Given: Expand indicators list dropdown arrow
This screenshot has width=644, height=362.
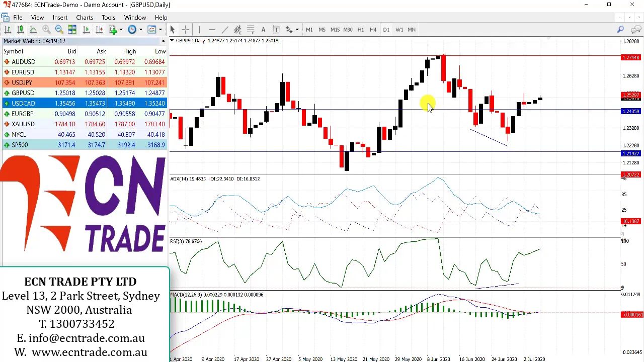Looking at the screenshot, I should click(121, 30).
